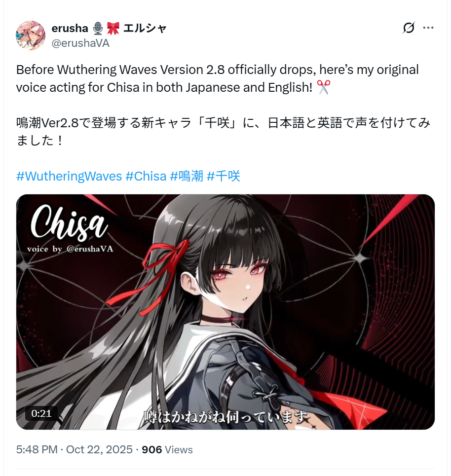Viewport: 451px width, 476px height.
Task: Click the English post text about Version 2.8
Action: click(x=218, y=78)
